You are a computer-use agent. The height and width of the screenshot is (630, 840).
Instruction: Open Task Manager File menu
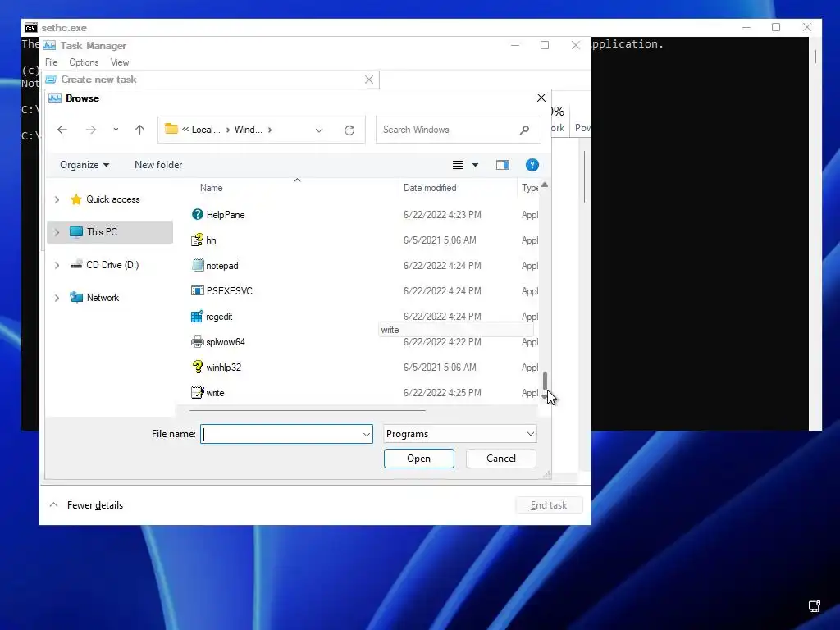click(x=52, y=62)
